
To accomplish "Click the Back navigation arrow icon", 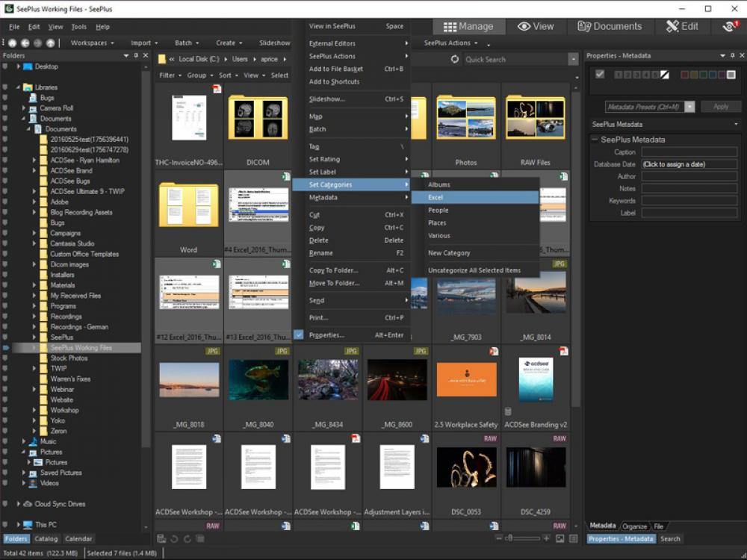I will [25, 43].
